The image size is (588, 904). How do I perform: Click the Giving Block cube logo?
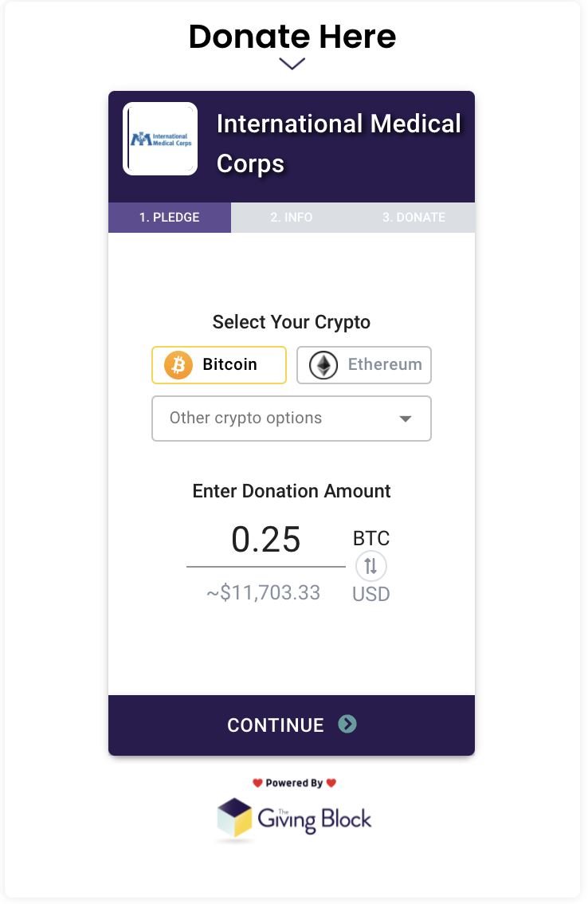[234, 818]
